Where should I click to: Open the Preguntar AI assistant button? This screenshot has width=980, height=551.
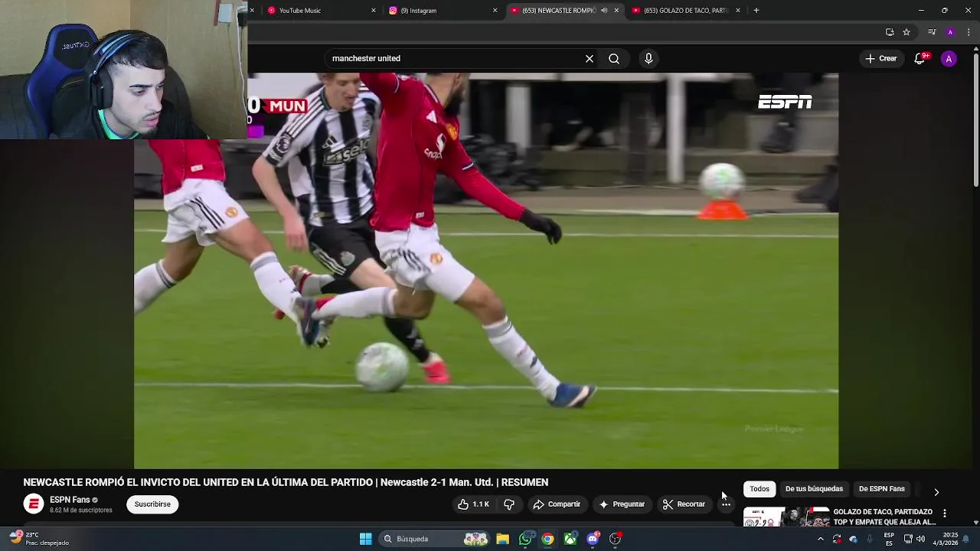(622, 504)
